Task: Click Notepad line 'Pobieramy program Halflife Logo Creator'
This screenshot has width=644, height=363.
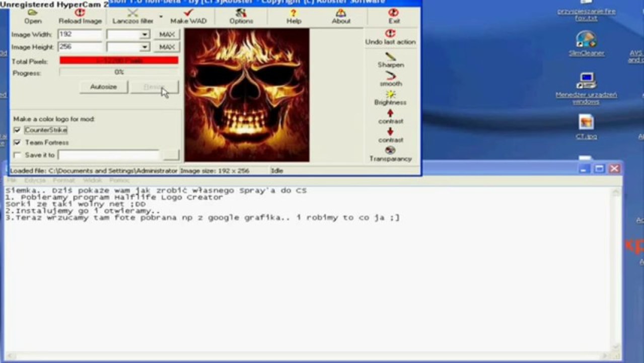Action: tap(121, 197)
